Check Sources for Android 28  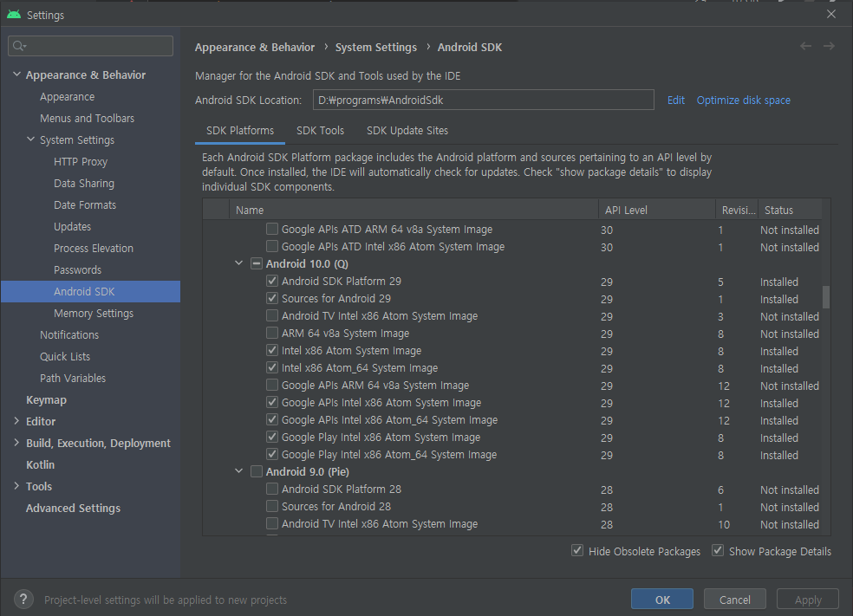point(272,507)
